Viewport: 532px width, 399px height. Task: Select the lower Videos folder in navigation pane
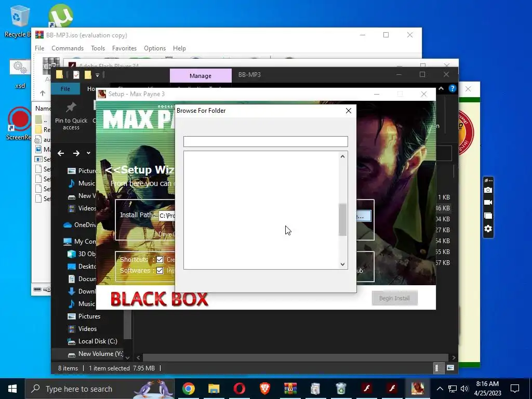click(83, 329)
